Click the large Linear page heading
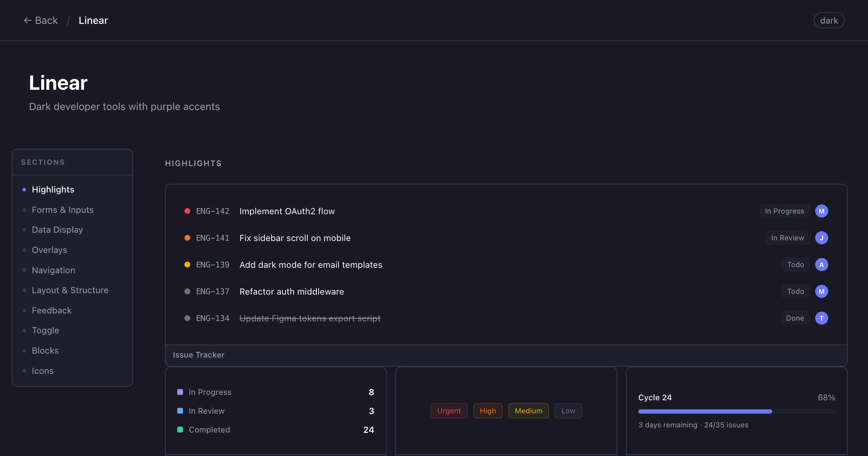 [58, 83]
